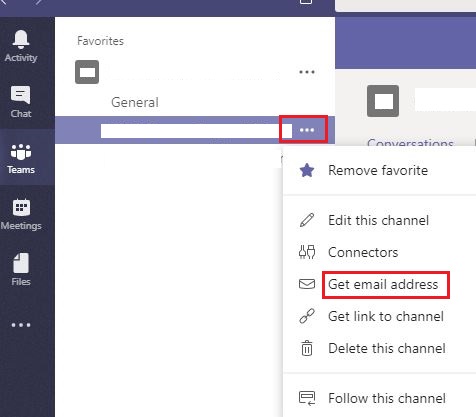This screenshot has width=476, height=417.
Task: Open the team's more options ellipsis
Action: 307,72
